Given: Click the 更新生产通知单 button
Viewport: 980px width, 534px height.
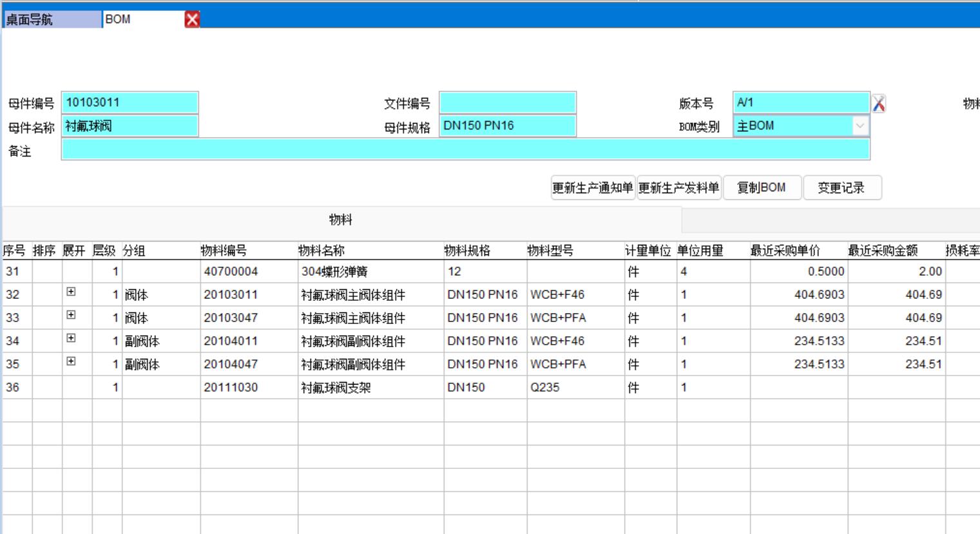Looking at the screenshot, I should pyautogui.click(x=593, y=187).
